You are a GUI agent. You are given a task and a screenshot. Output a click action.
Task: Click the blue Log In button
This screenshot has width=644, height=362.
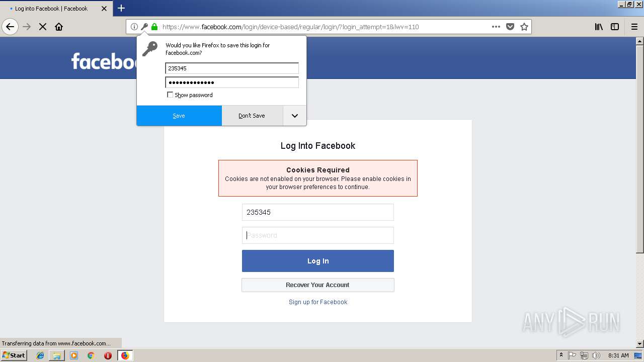[318, 261]
